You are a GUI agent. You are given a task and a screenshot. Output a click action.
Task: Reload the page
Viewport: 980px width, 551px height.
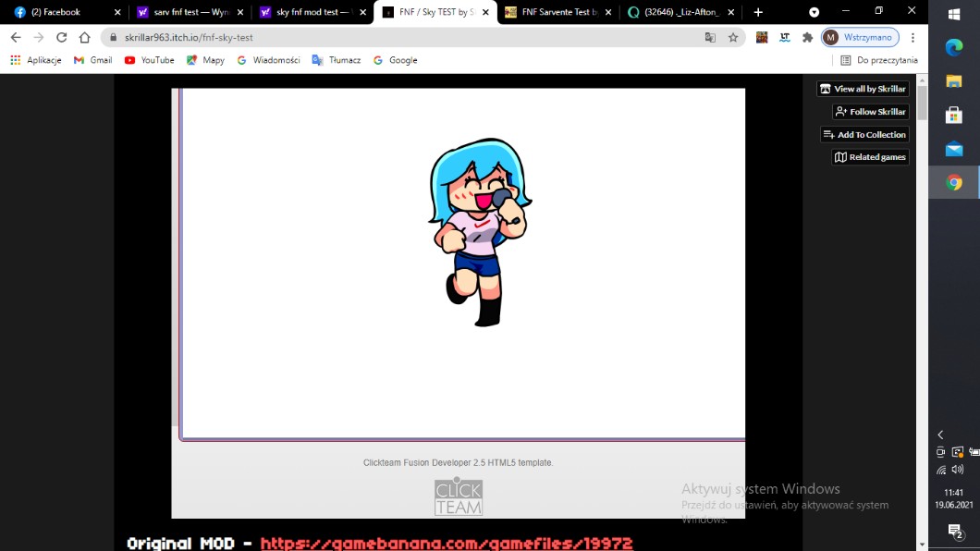(x=61, y=38)
